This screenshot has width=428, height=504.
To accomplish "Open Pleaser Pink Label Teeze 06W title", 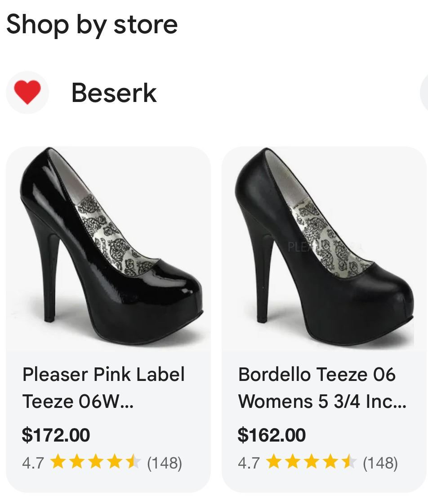I will (103, 387).
